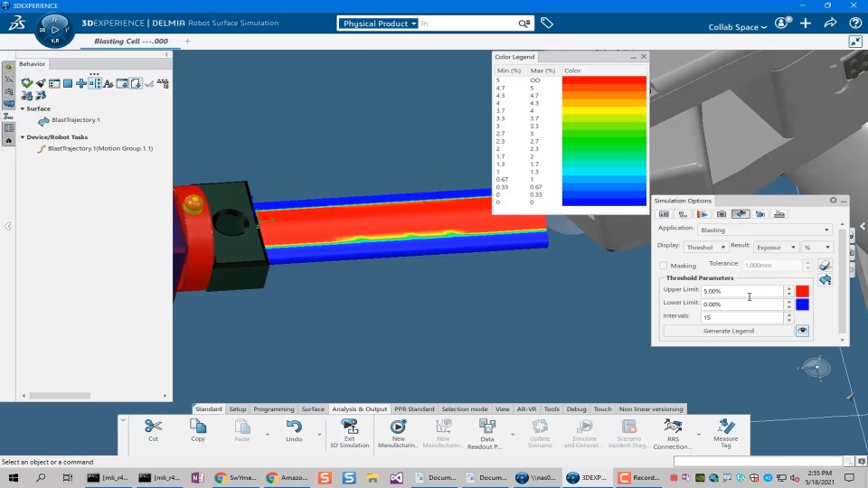Click the share arrow icon in top bar
This screenshot has width=868, height=488.
830,23
